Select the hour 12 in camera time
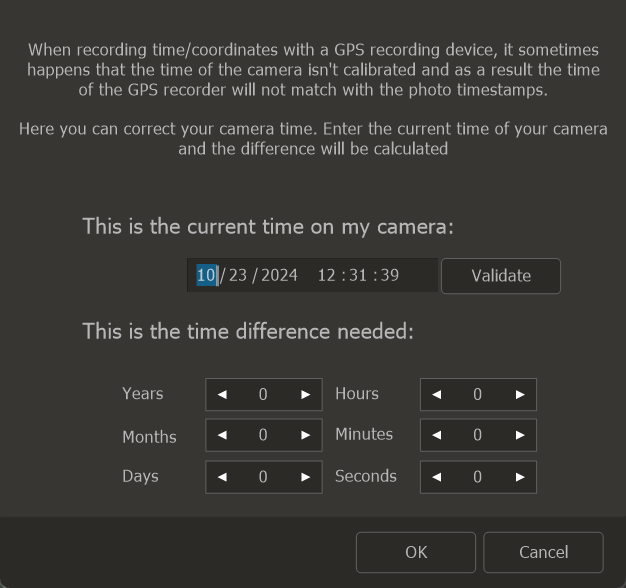The width and height of the screenshot is (626, 588). [x=327, y=275]
